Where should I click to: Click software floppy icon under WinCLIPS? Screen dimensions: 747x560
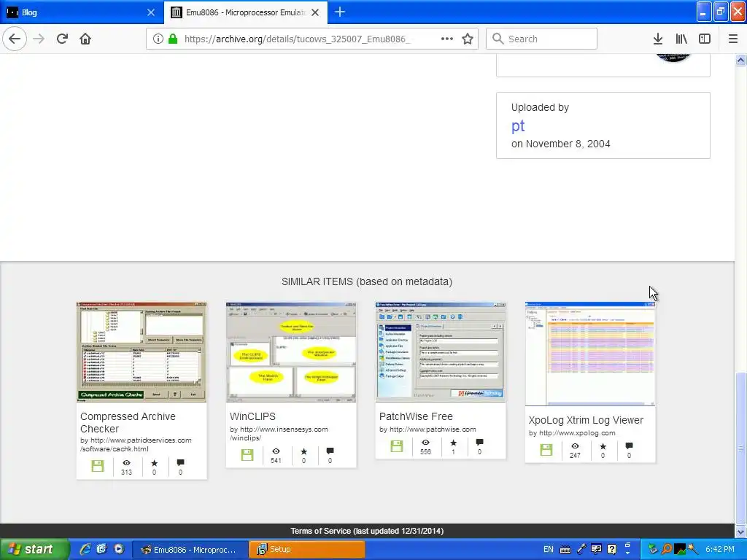(x=247, y=454)
